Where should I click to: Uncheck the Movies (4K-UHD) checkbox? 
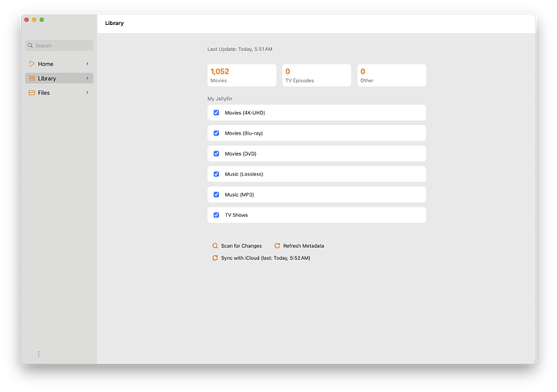point(216,113)
